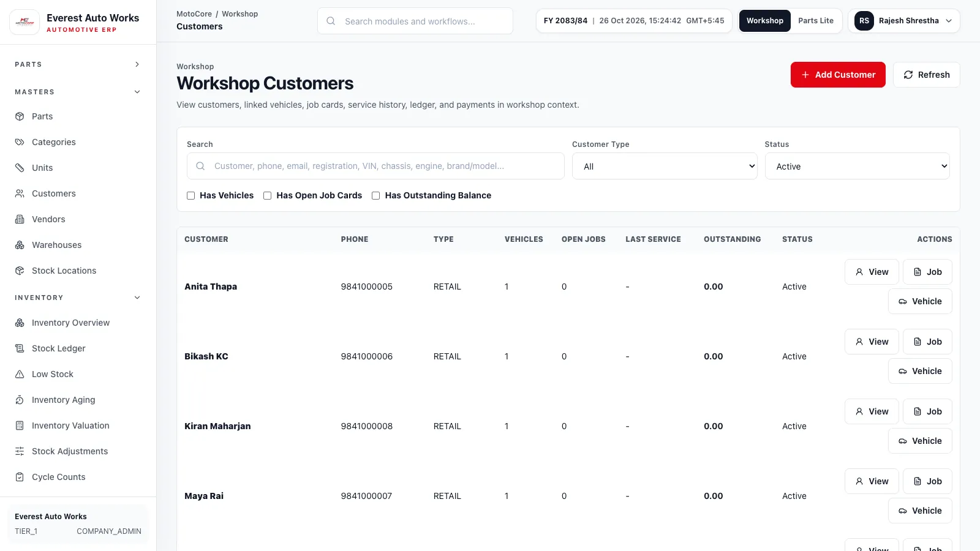The image size is (980, 551).
Task: Click the Warehouses boxes icon
Action: coord(20,245)
